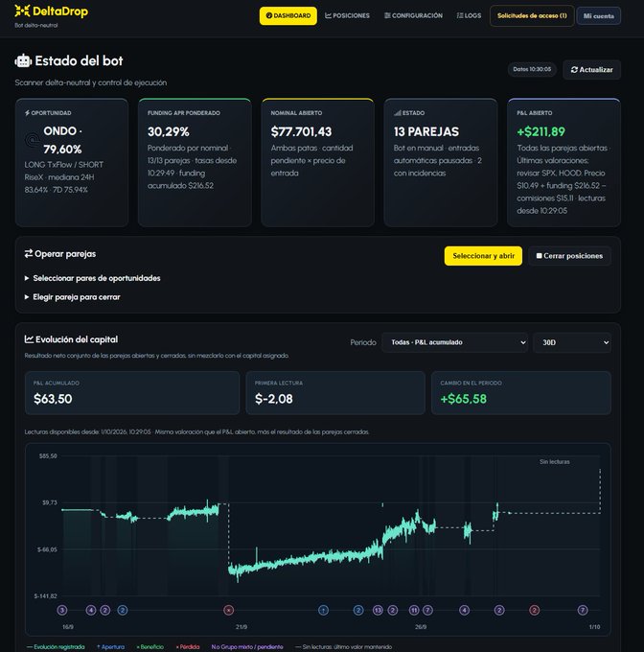Click the red 2 loss marker on timeline
Image resolution: width=644 pixels, height=652 pixels.
[x=535, y=610]
